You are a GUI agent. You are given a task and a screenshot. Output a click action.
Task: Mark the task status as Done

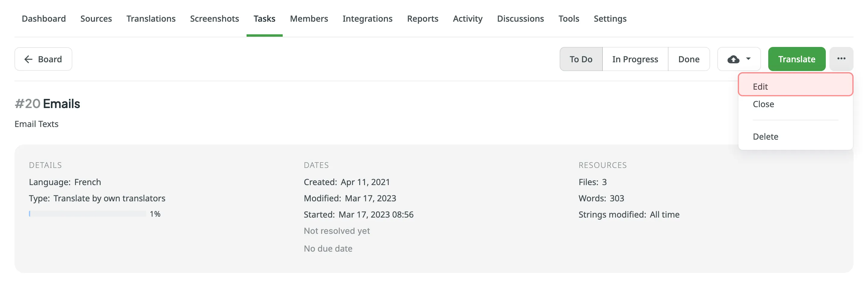point(688,59)
